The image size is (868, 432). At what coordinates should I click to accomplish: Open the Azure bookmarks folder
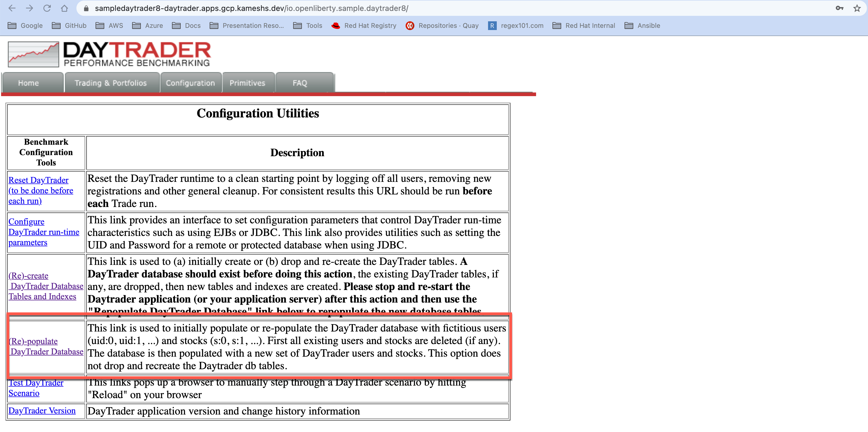pos(148,26)
